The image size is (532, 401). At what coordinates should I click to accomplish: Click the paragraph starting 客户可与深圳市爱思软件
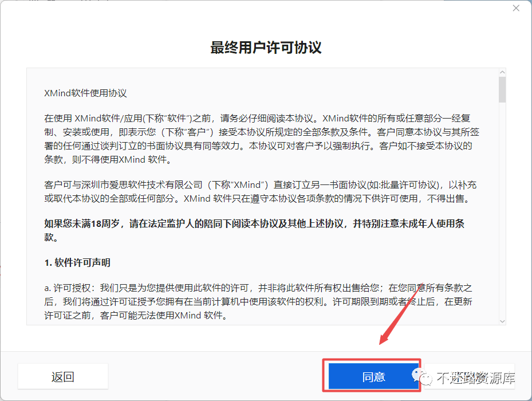tap(260, 191)
